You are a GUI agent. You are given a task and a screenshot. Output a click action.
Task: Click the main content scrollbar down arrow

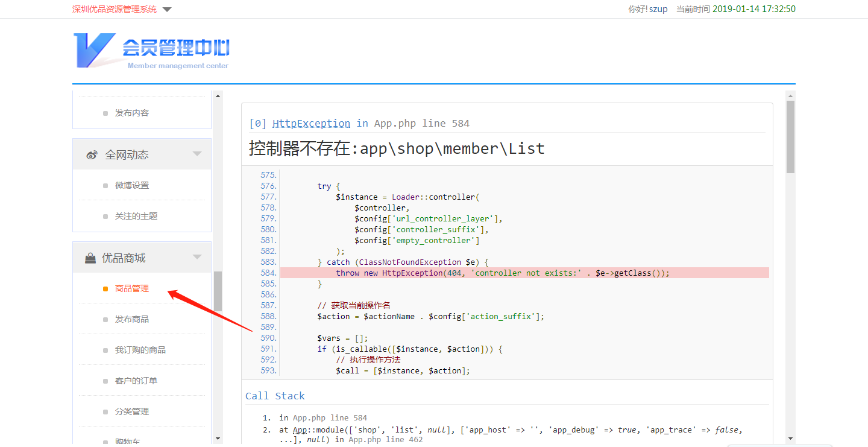coord(790,439)
